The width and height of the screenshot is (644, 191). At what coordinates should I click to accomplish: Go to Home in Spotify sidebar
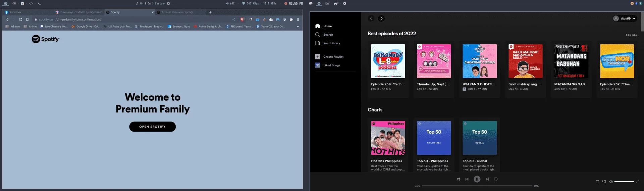tap(323, 26)
